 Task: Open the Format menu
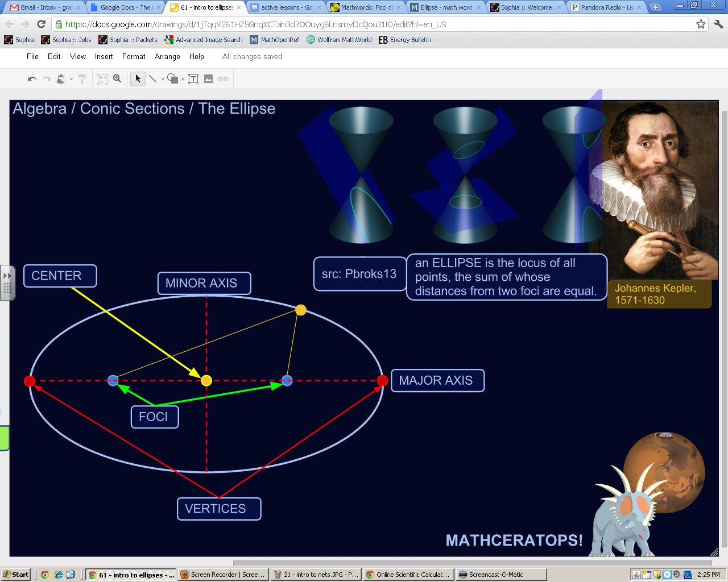134,56
